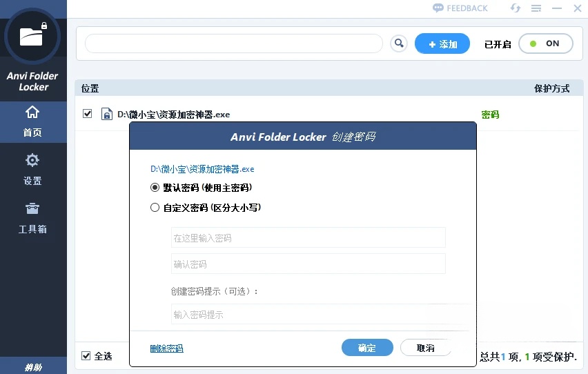588x374 pixels.
Task: Select the D:\微小宝\资源加密神器.exe list entry
Action: (x=174, y=115)
